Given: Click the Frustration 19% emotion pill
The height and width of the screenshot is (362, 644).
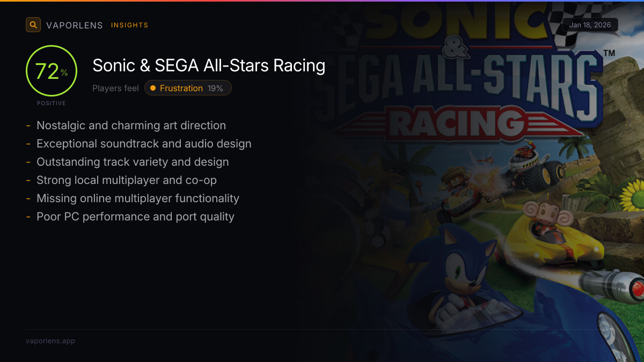Looking at the screenshot, I should [188, 88].
